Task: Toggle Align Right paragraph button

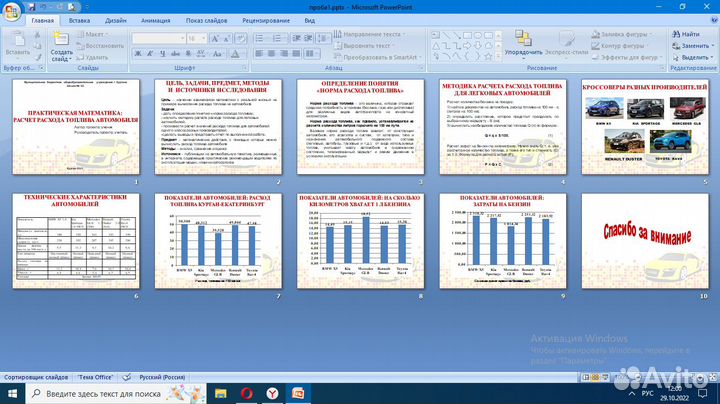Action: (284, 54)
